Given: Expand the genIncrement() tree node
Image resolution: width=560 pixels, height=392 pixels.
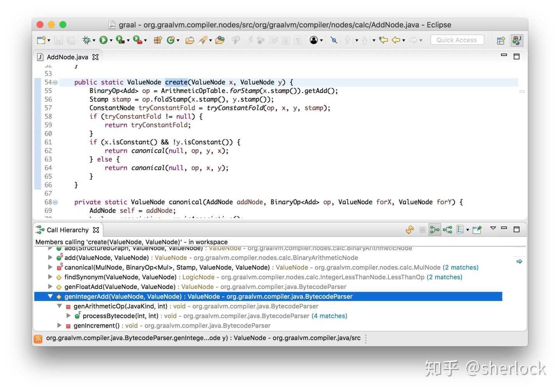Looking at the screenshot, I should [59, 326].
